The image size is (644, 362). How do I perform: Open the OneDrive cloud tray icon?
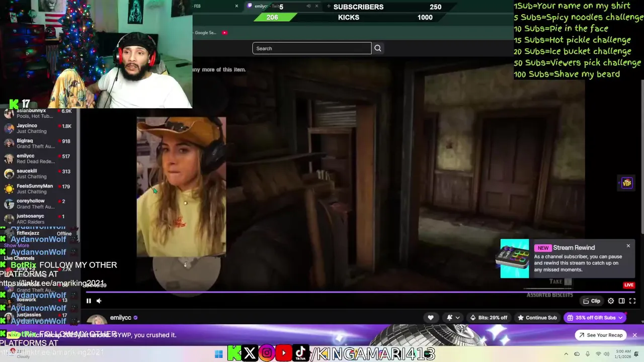577,354
